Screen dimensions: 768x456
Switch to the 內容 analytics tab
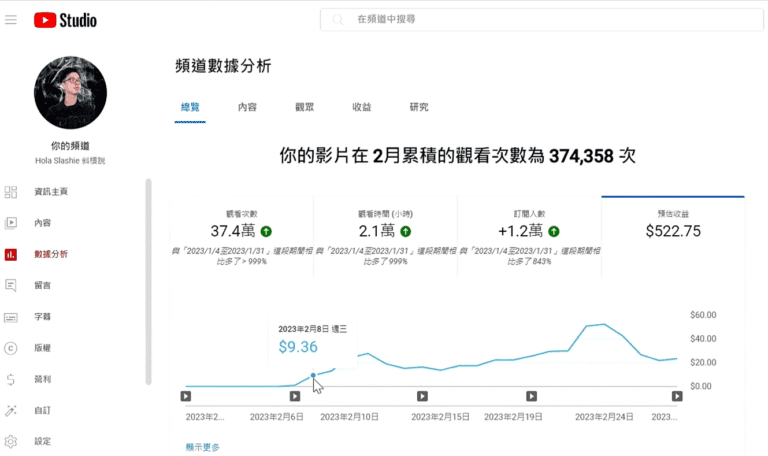click(x=247, y=107)
